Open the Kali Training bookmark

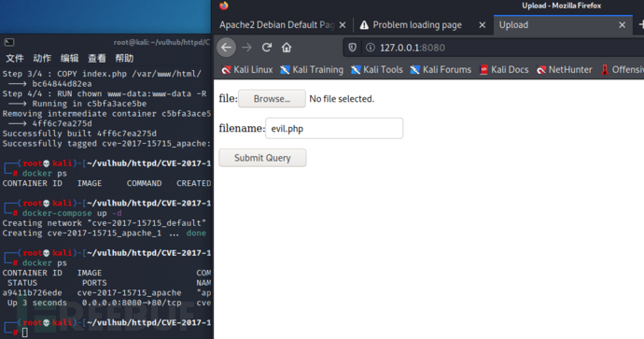312,70
